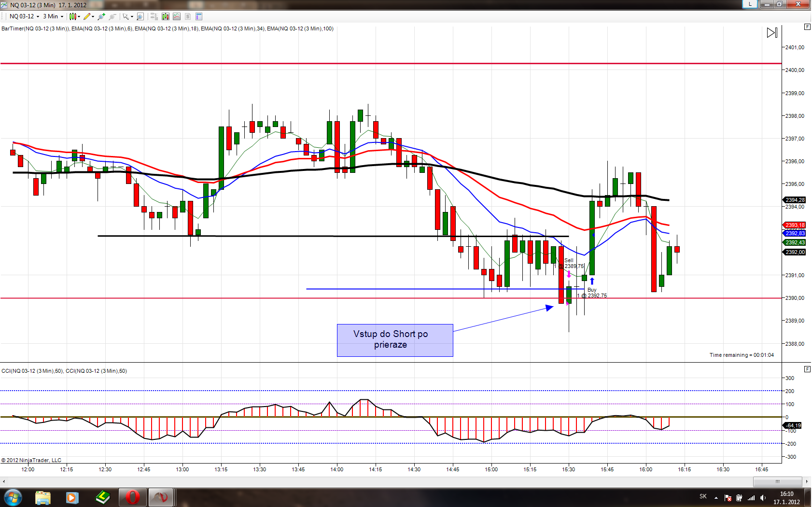Click the L link button in title bar
Image resolution: width=812 pixels, height=507 pixels.
(x=750, y=4)
